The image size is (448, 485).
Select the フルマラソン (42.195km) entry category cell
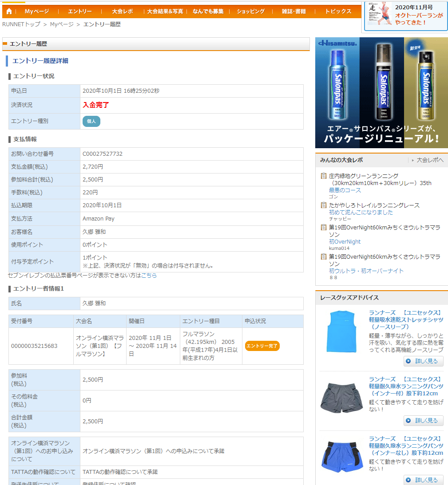(x=211, y=346)
